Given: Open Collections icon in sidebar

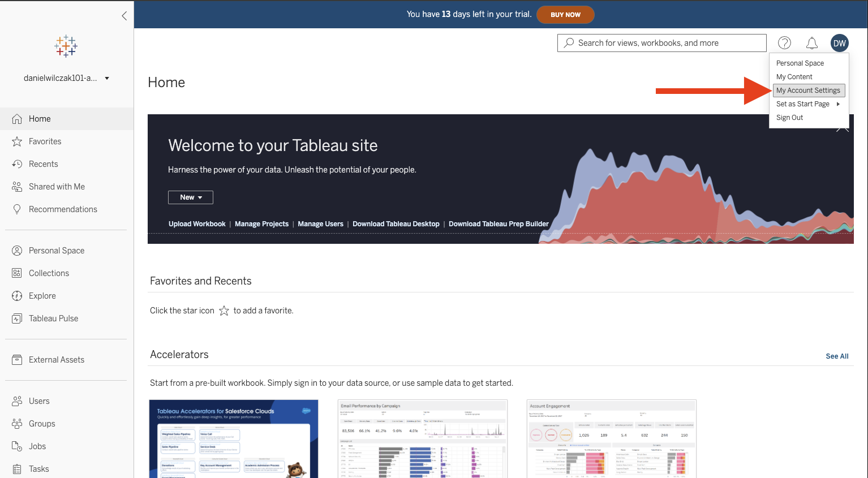Looking at the screenshot, I should coord(17,273).
